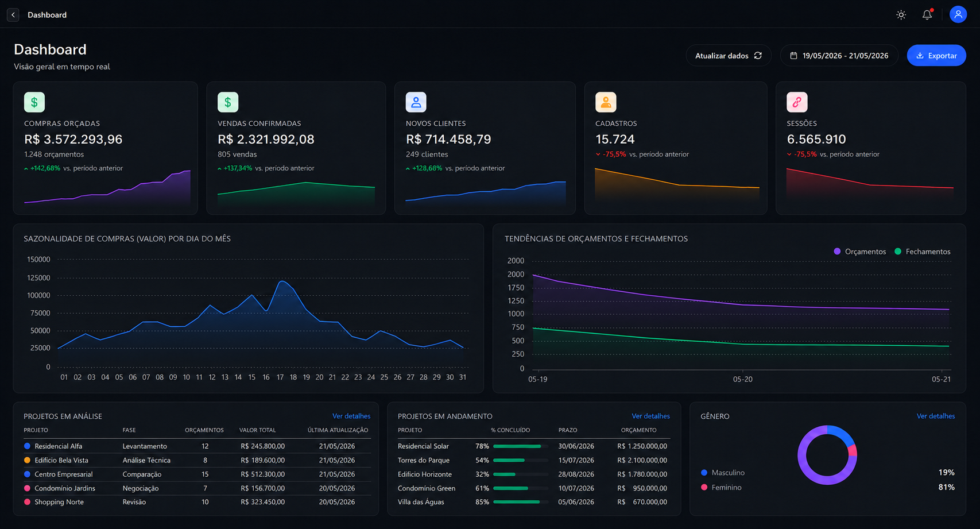Click the blue dot beside Residencial Alfa
Screen dimensions: 980x529
pyautogui.click(x=27, y=446)
